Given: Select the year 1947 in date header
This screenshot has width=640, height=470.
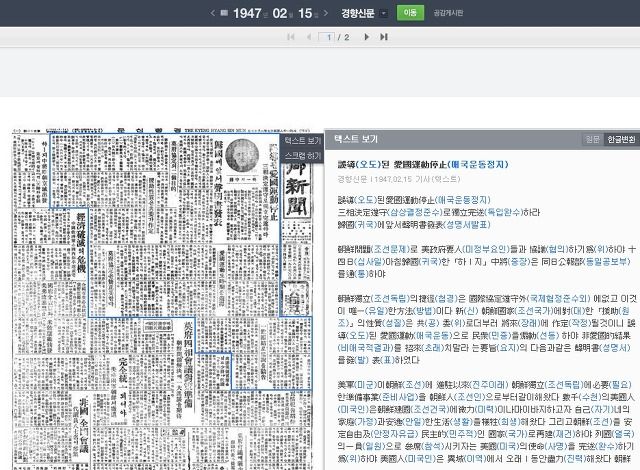Looking at the screenshot, I should 247,13.
